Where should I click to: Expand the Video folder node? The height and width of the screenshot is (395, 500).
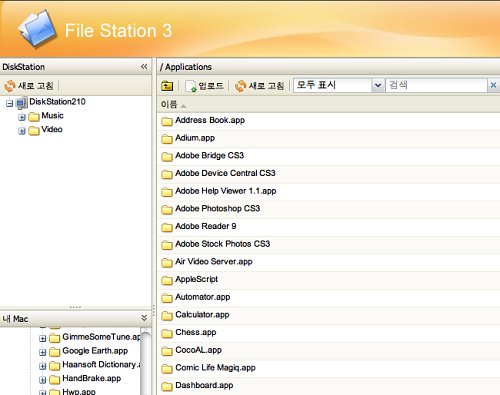pyautogui.click(x=22, y=131)
